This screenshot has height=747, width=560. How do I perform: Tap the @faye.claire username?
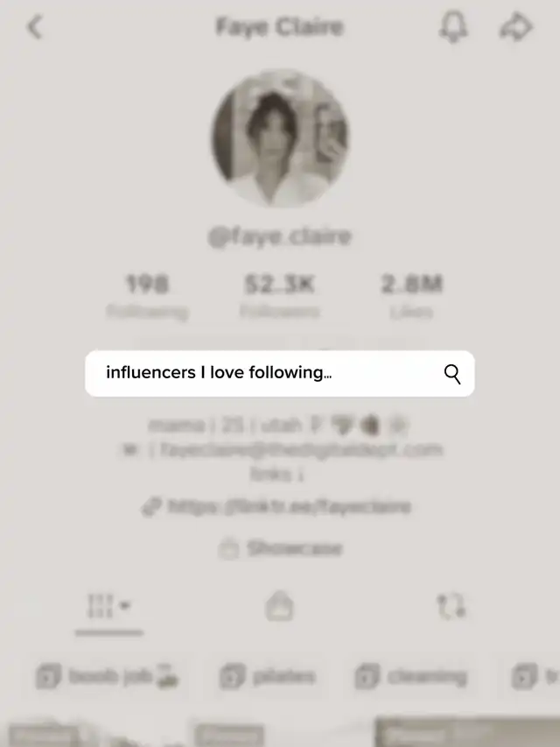pyautogui.click(x=279, y=236)
